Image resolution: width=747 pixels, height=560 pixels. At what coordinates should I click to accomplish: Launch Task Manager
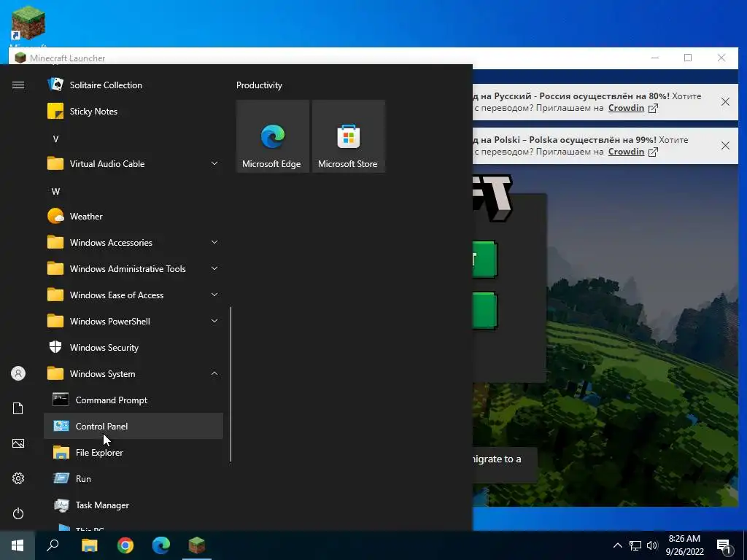(133, 505)
